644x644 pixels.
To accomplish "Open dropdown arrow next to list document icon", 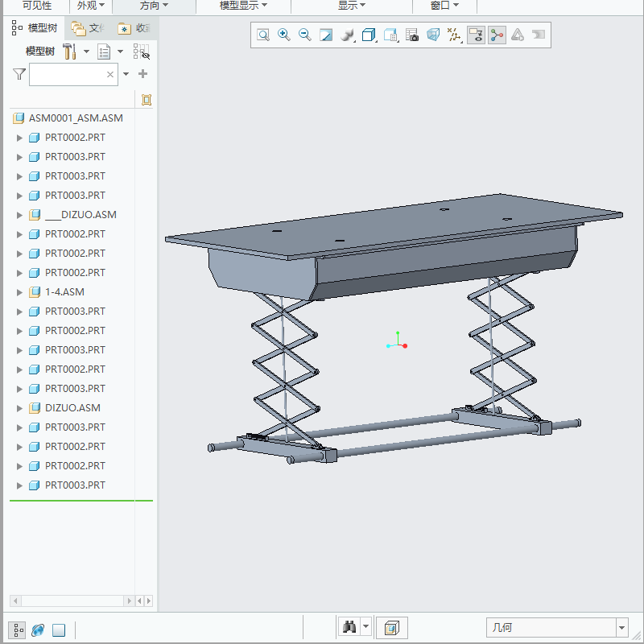I will tap(120, 52).
